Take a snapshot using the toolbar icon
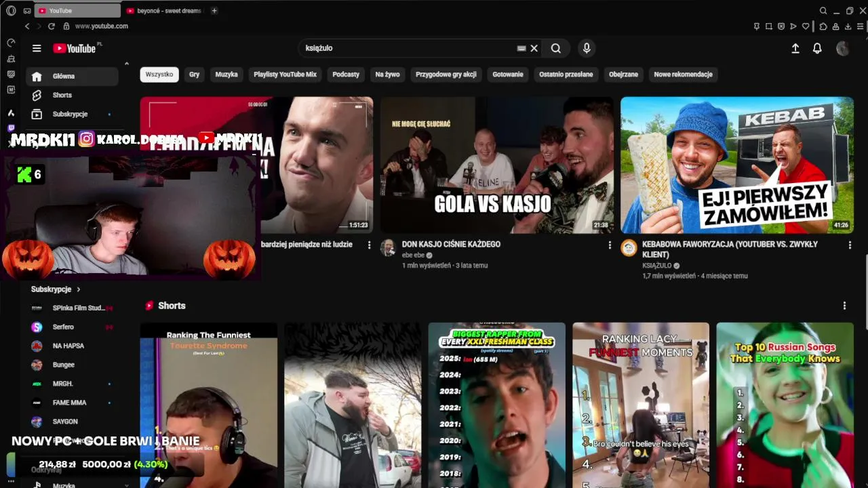Viewport: 868px width, 488px height. coord(769,26)
